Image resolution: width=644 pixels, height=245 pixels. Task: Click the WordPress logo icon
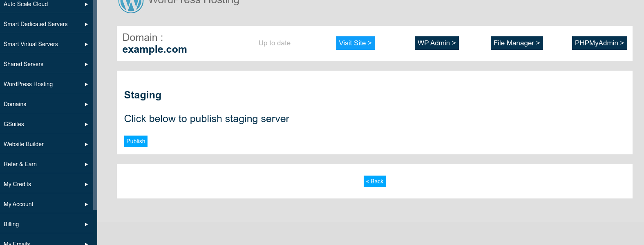(131, 5)
